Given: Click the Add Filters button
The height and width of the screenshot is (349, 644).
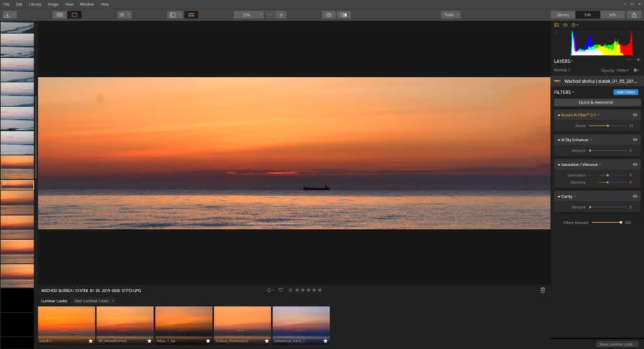Looking at the screenshot, I should pyautogui.click(x=626, y=92).
